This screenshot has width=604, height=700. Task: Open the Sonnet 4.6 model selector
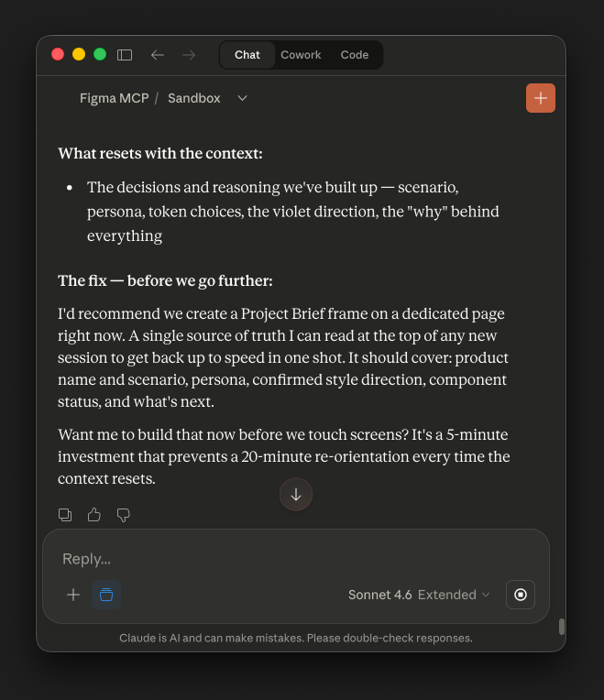pyautogui.click(x=419, y=595)
